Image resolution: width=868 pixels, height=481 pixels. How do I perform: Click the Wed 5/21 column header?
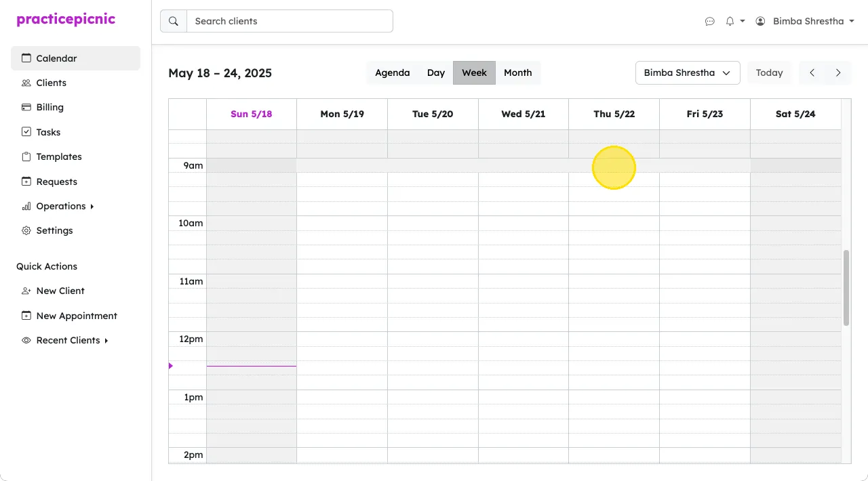click(x=524, y=114)
